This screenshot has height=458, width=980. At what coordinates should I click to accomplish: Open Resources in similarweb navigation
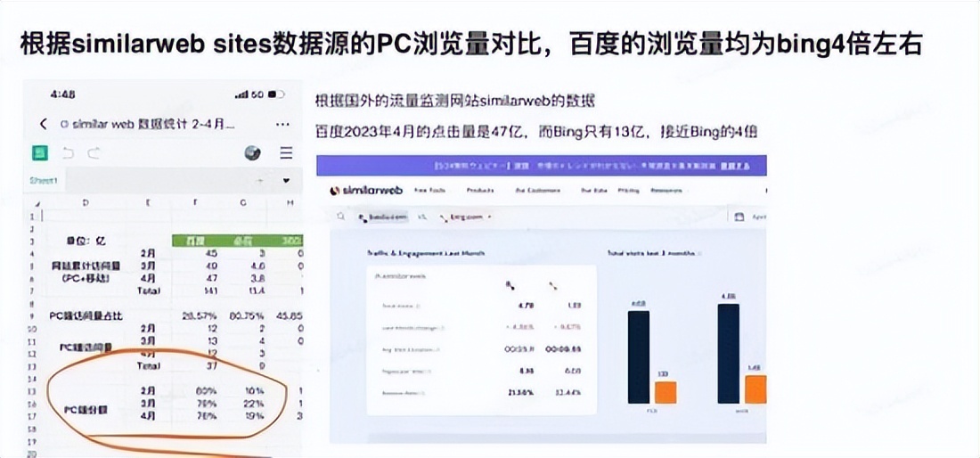pyautogui.click(x=666, y=190)
